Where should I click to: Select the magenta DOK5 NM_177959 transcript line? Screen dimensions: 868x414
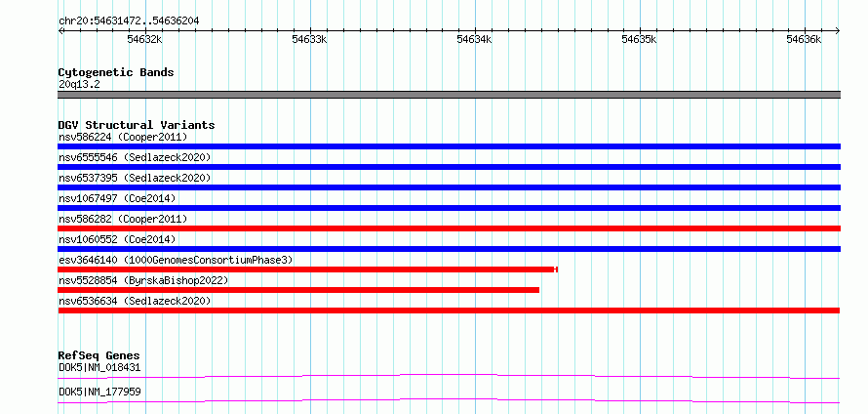[449, 400]
